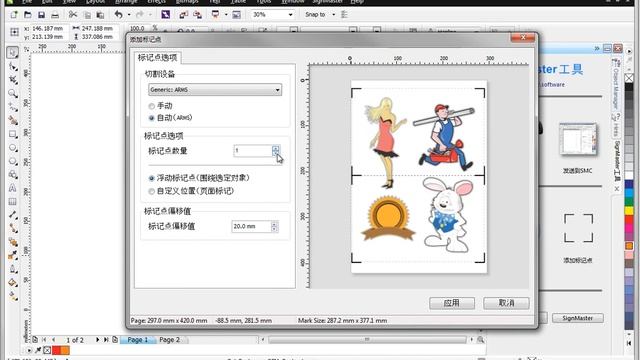Click the object position origin icon
Viewport: 640px width, 360px height.
[14, 32]
